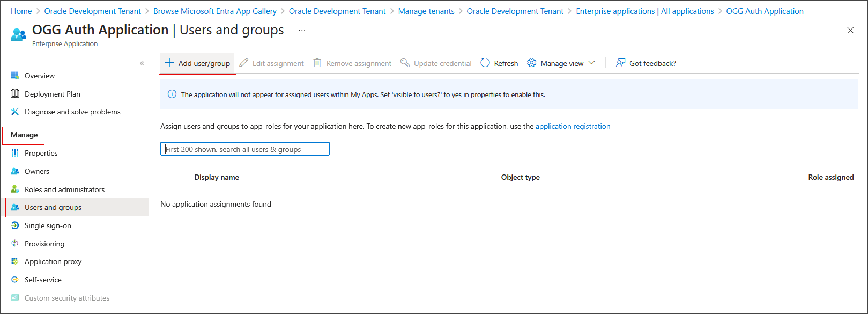Open Manage tenants breadcrumb

(x=426, y=11)
